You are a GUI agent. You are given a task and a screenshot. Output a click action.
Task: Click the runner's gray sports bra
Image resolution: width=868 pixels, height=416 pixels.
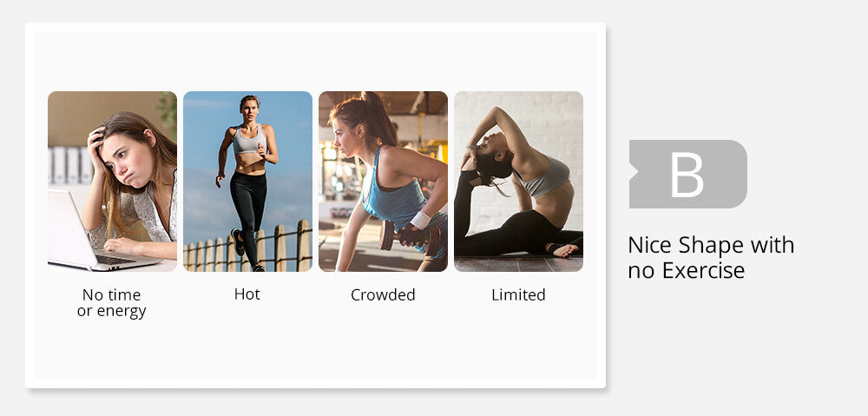coord(248,141)
